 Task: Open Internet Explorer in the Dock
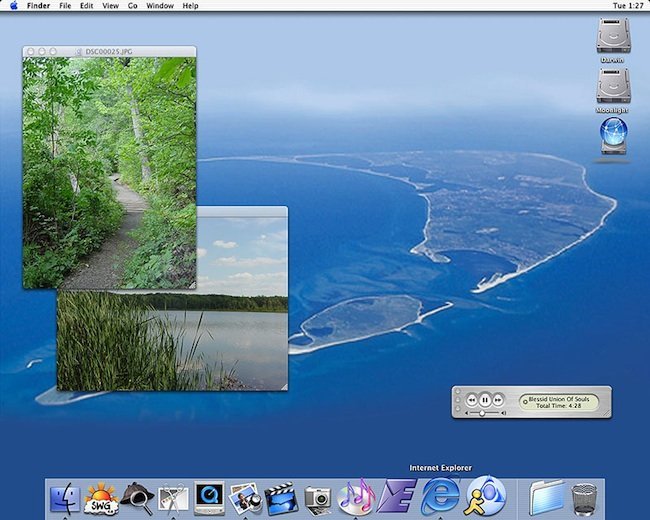440,497
